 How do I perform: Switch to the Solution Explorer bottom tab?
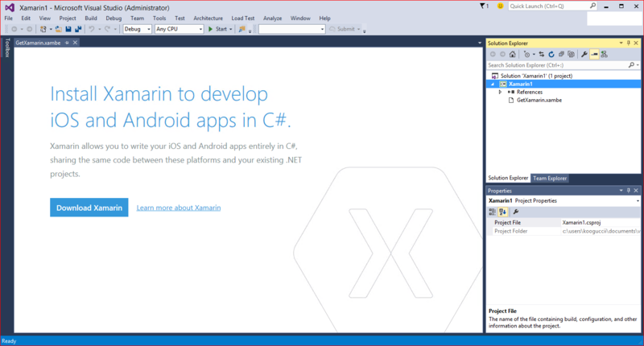pyautogui.click(x=508, y=178)
